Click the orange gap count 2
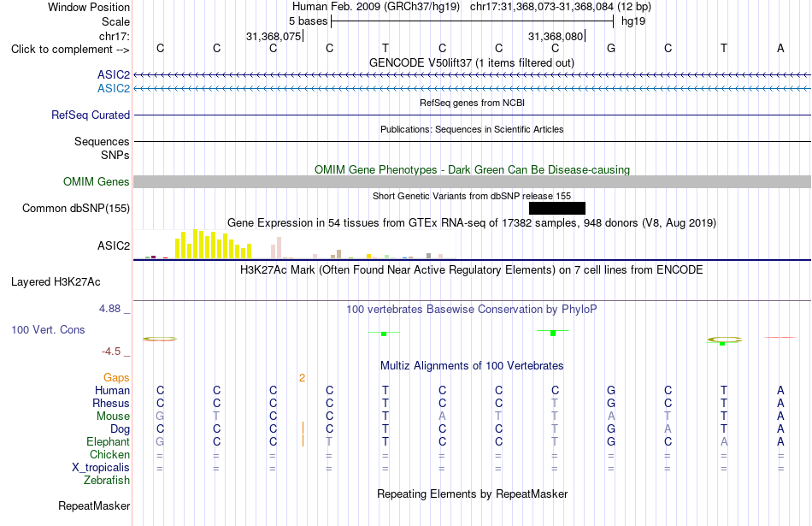Image resolution: width=812 pixels, height=526 pixels. pos(302,378)
